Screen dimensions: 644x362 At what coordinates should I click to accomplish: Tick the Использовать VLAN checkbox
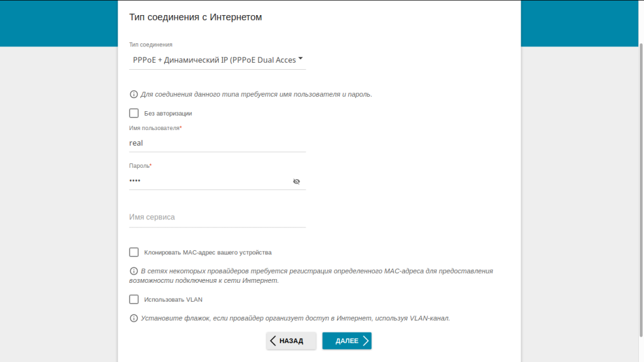(134, 300)
